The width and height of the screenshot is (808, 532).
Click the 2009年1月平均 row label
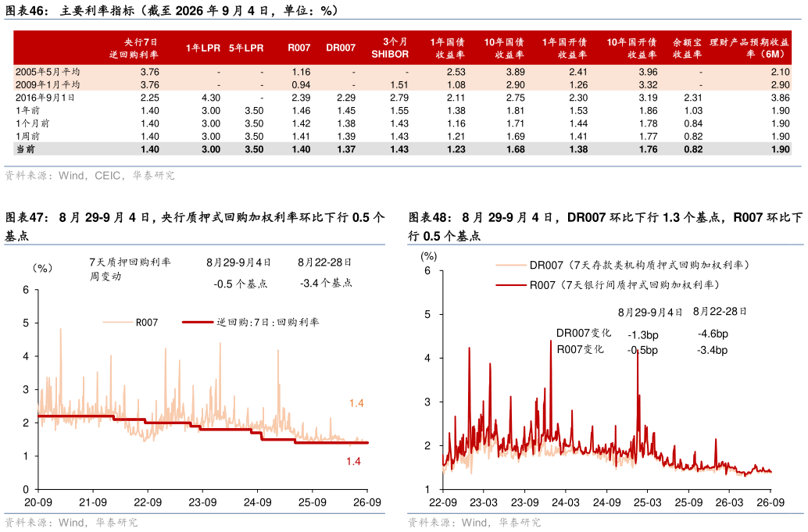pyautogui.click(x=48, y=84)
